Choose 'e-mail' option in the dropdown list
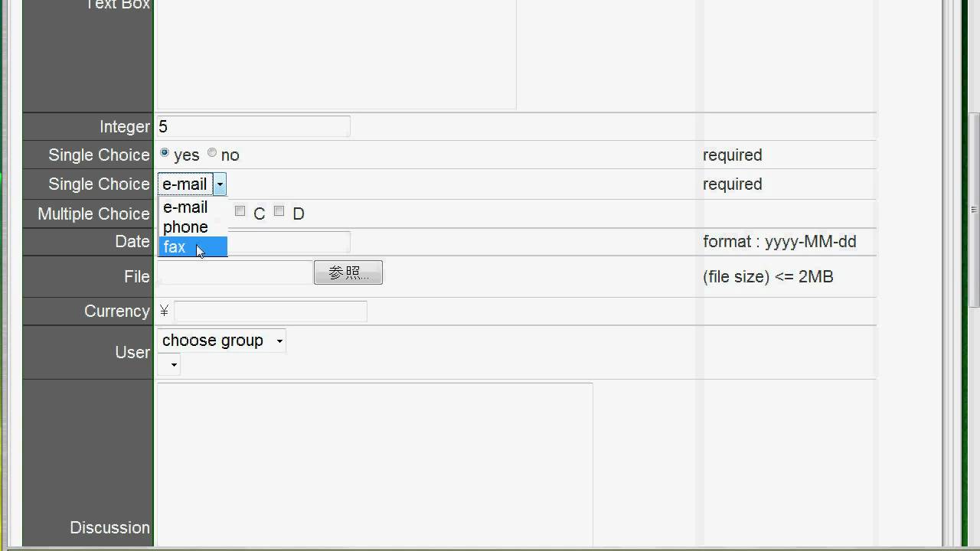 [193, 207]
